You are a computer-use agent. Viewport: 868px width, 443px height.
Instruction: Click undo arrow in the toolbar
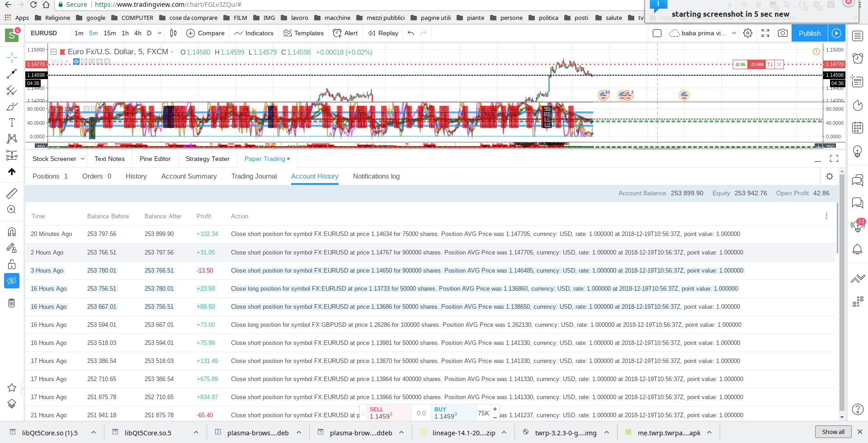(x=410, y=33)
